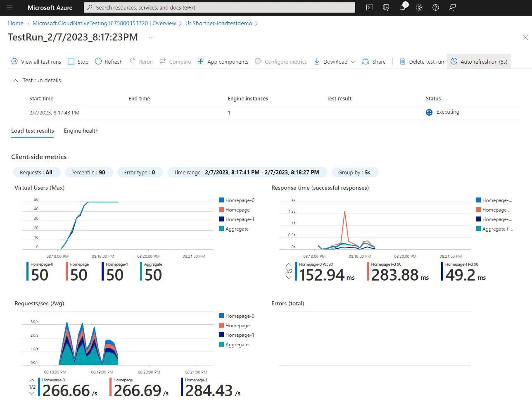Go to Home breadcrumb

16,23
